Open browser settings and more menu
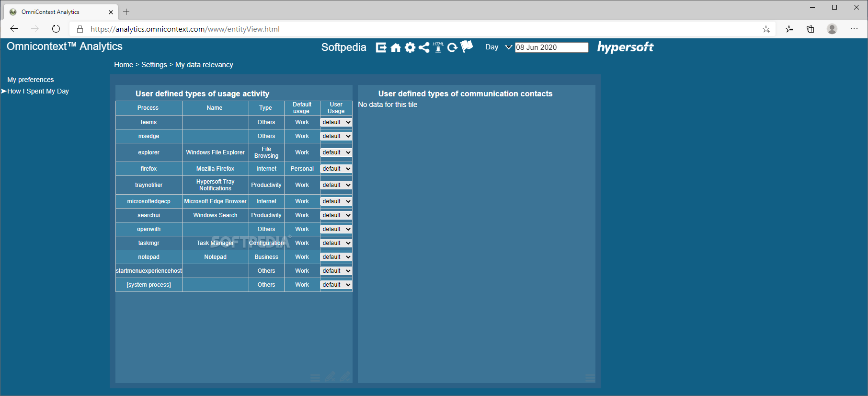The image size is (868, 396). click(x=854, y=29)
